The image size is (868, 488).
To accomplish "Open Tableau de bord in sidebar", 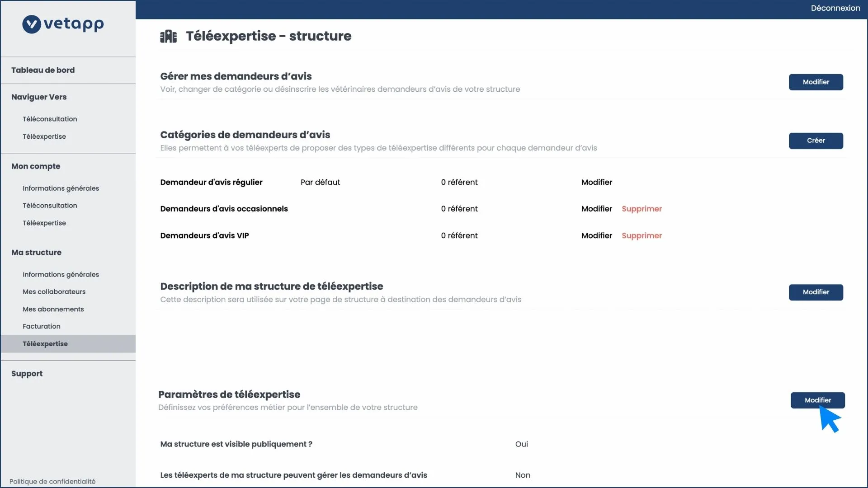I will click(43, 70).
